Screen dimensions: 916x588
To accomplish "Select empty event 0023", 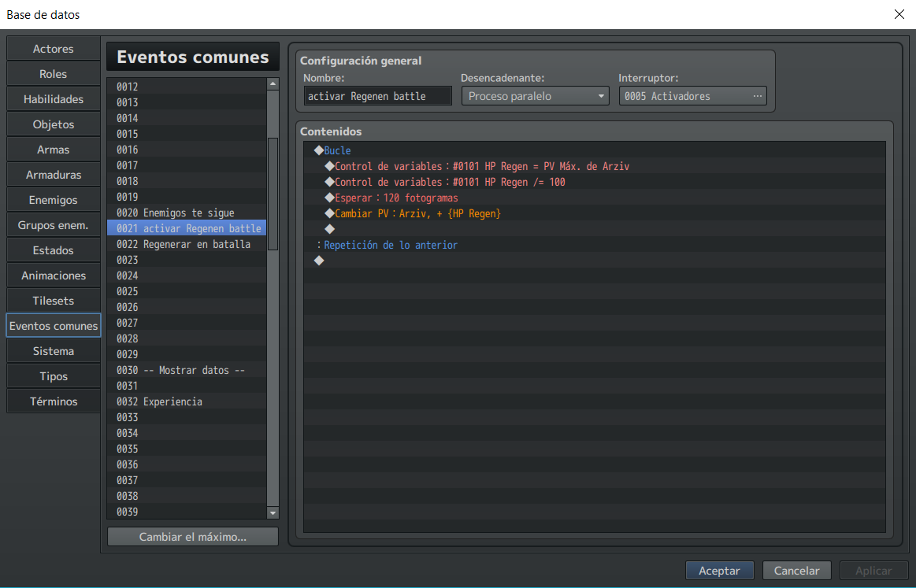I will coord(187,260).
